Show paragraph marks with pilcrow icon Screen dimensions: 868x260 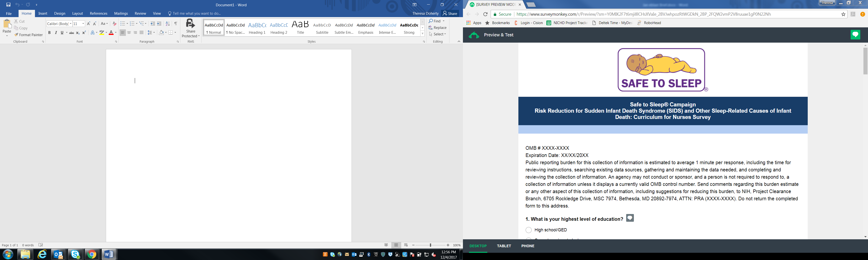[176, 24]
